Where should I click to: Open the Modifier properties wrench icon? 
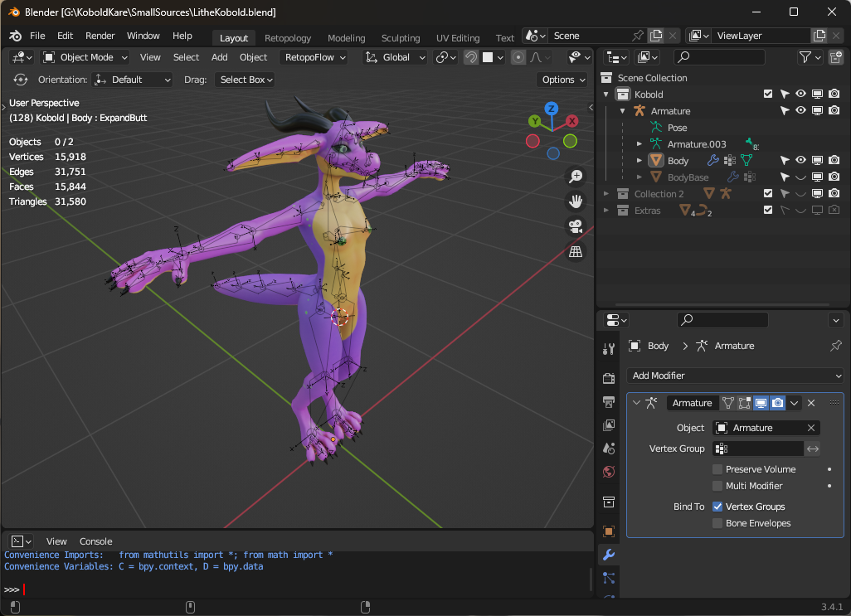609,555
